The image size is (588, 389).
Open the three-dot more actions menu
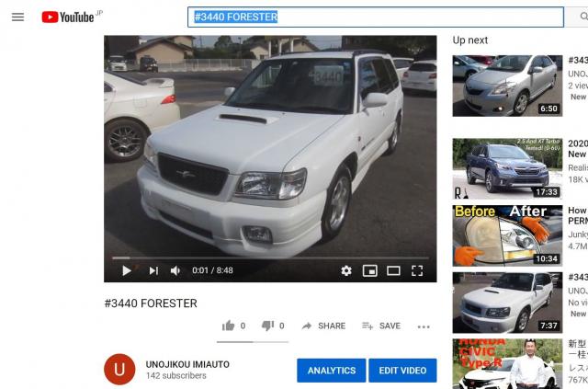424,326
